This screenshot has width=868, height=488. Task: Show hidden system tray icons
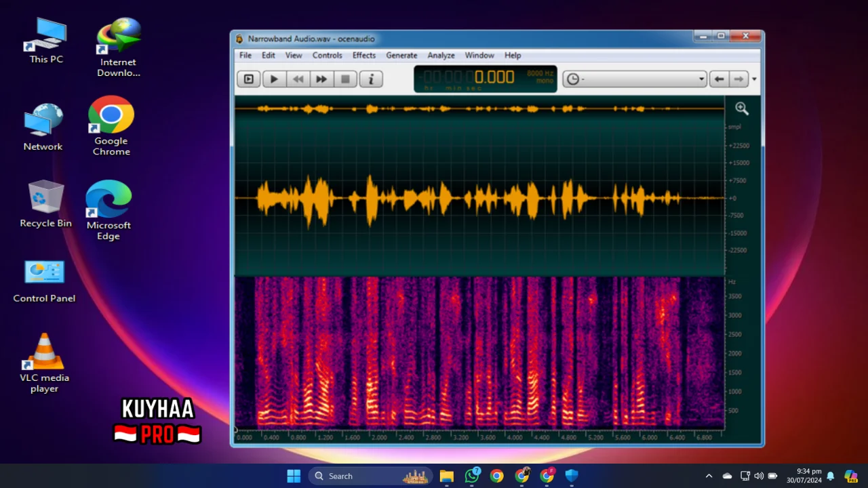(709, 476)
